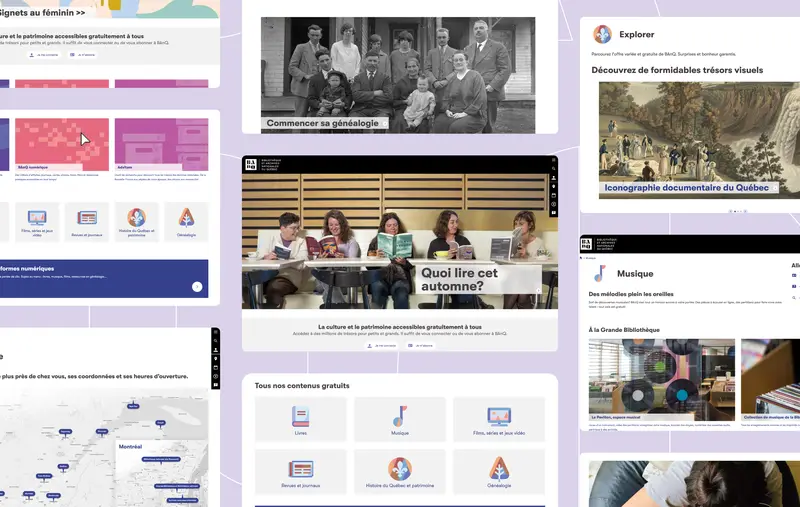Open the Généalogie tile in the center panel
Viewport: 800px width, 507px height.
click(x=499, y=472)
